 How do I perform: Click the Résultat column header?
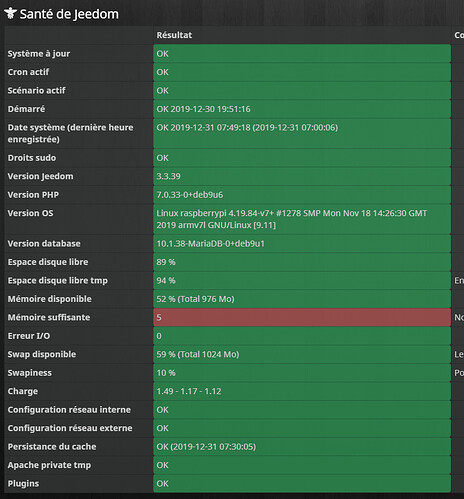click(x=174, y=35)
